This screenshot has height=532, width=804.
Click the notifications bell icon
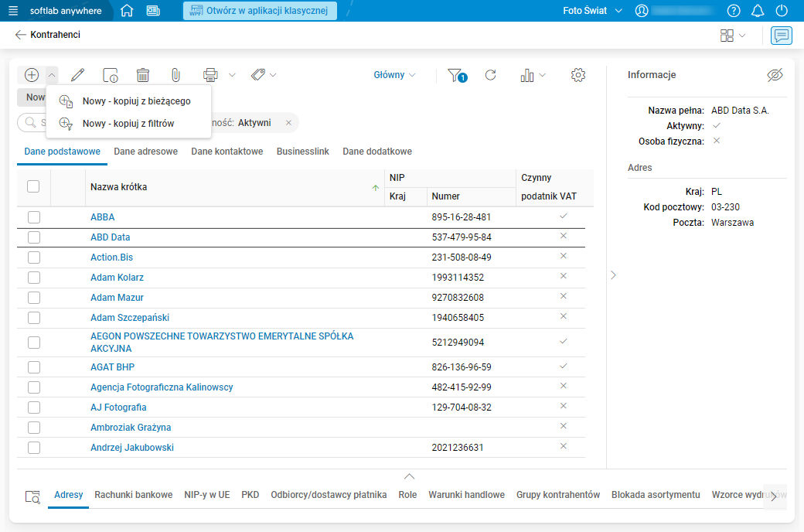pos(758,10)
